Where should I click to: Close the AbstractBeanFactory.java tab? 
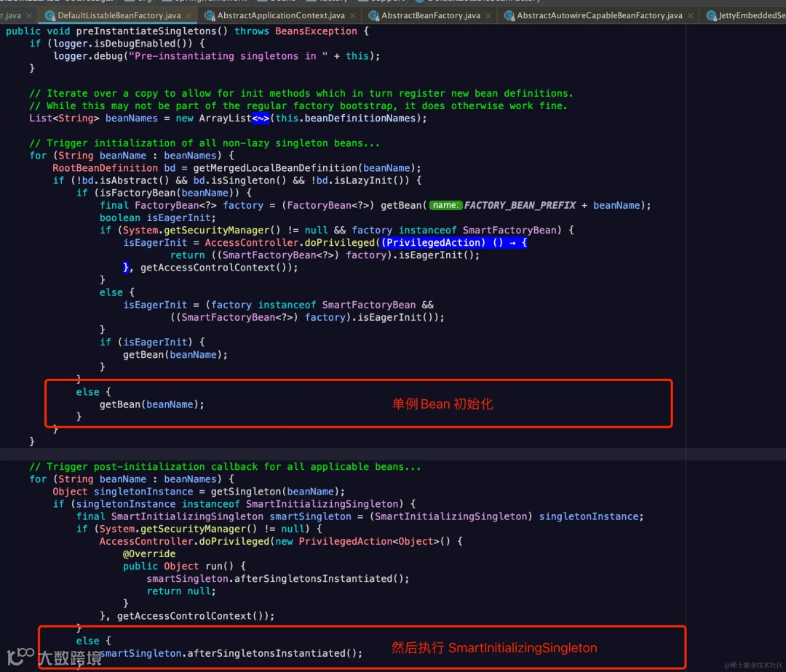coord(488,15)
